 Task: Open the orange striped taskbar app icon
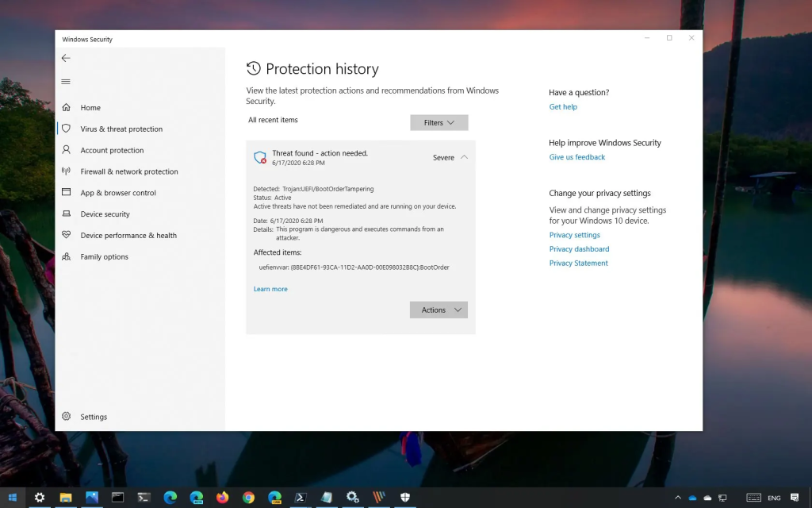click(x=379, y=498)
